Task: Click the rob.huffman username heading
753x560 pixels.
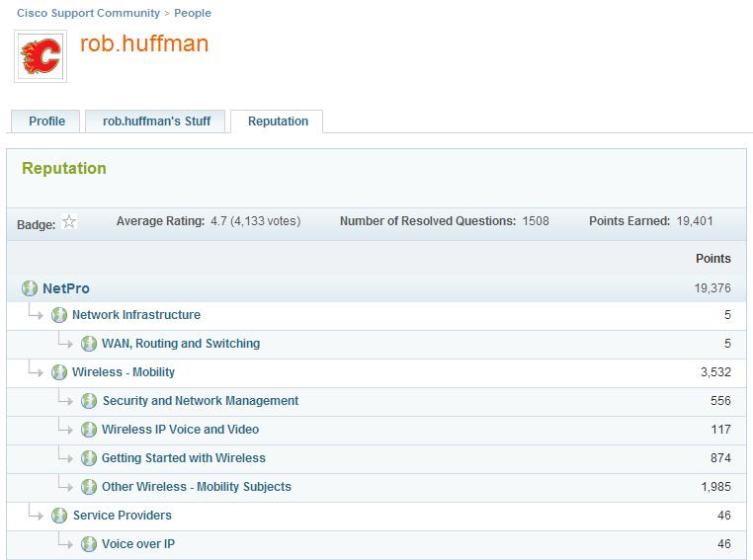Action: tap(144, 43)
